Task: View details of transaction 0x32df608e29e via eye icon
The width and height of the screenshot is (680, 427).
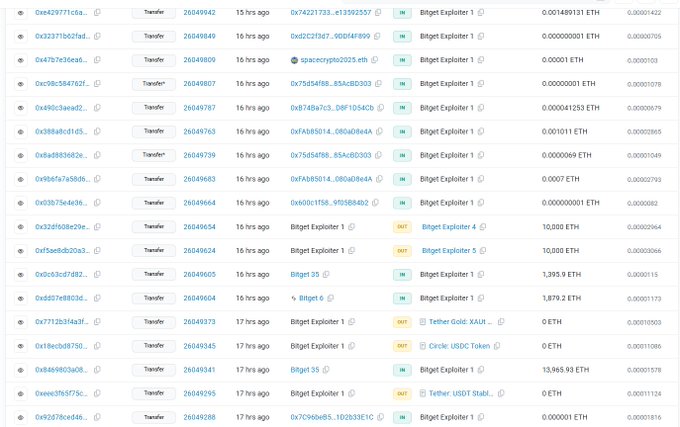Action: 20,227
